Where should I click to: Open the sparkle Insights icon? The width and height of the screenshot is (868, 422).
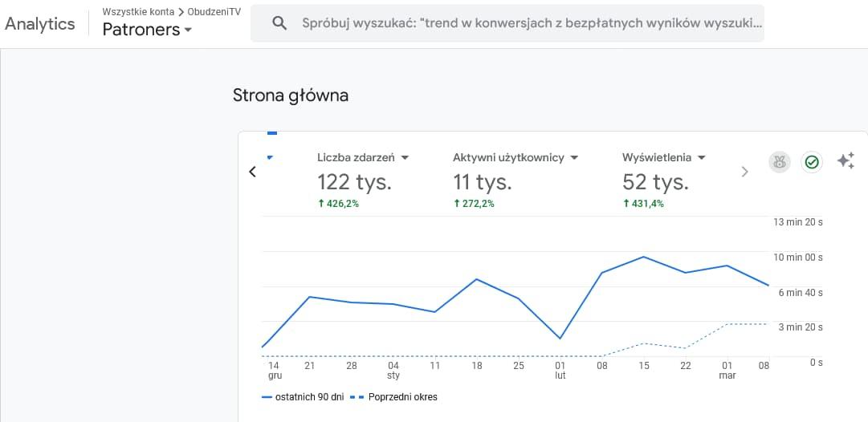(846, 161)
